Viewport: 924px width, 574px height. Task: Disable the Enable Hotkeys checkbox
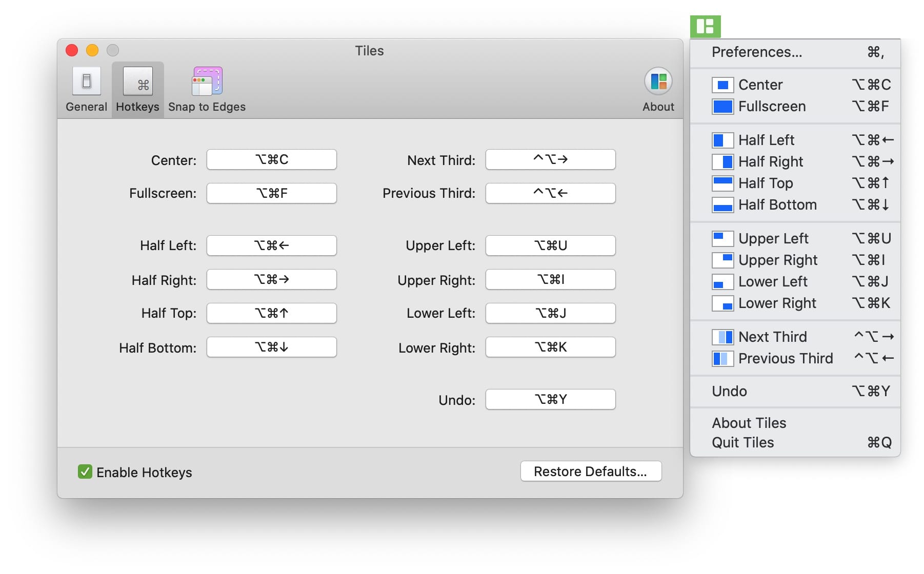pos(85,472)
